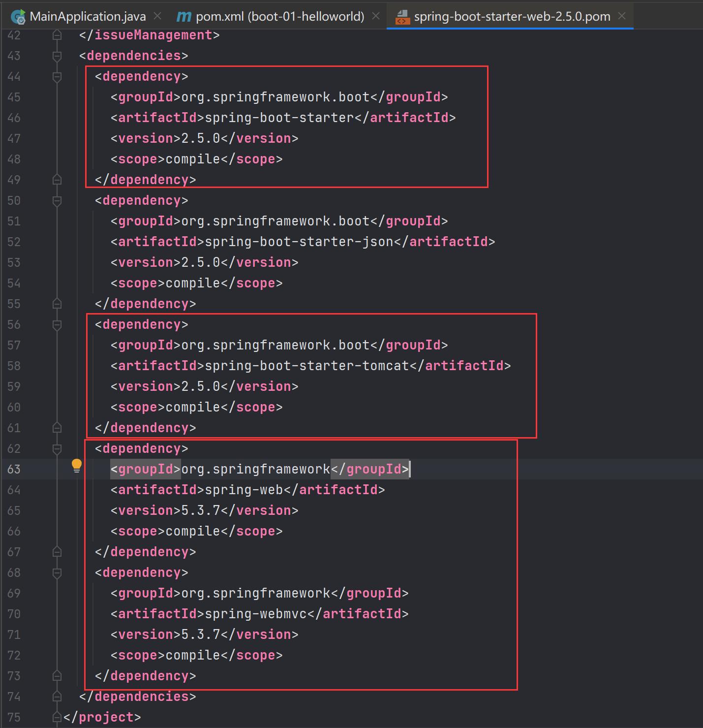Screen dimensions: 703x728
Task: Click the compile scope value on line 48
Action: [x=193, y=159]
